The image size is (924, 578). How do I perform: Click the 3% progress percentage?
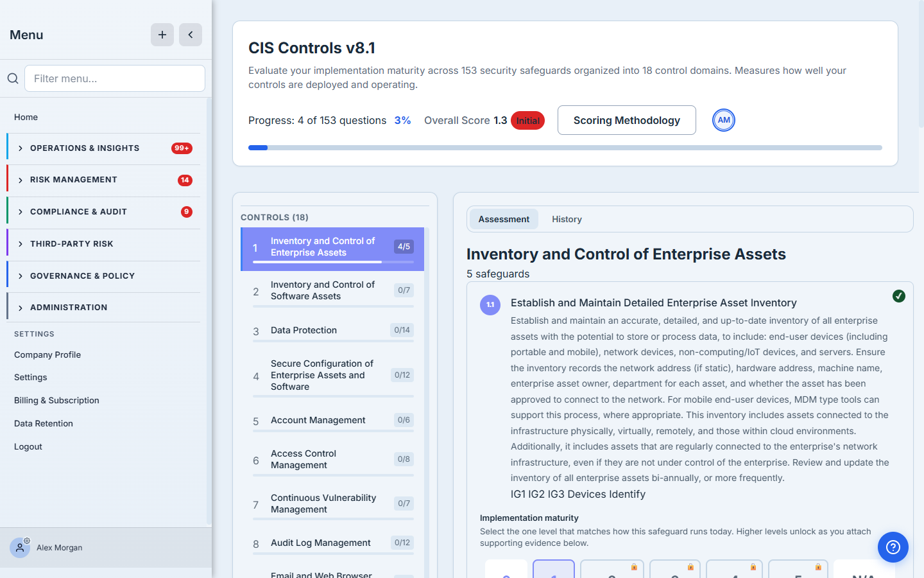click(x=402, y=120)
